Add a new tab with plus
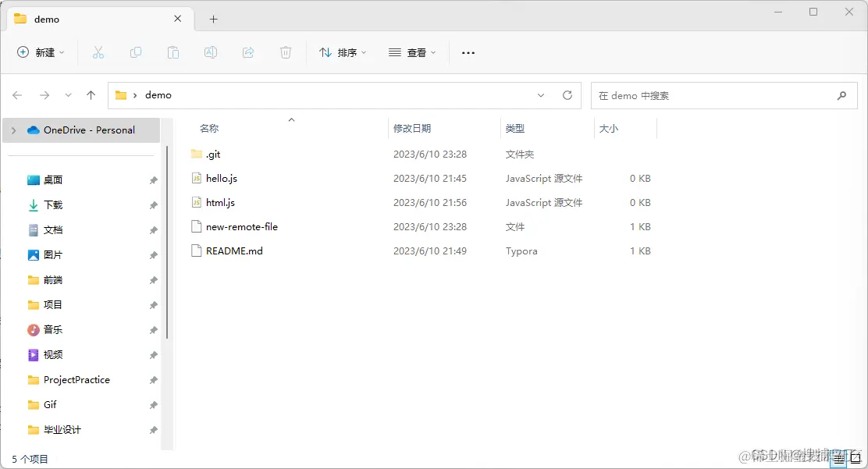Image resolution: width=868 pixels, height=469 pixels. 213,19
